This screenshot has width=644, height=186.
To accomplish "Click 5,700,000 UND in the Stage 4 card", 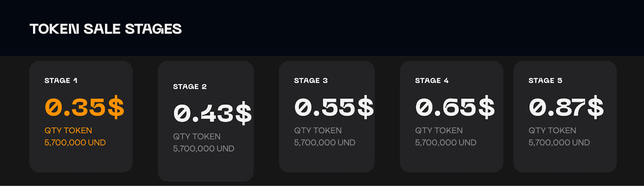I will (446, 143).
